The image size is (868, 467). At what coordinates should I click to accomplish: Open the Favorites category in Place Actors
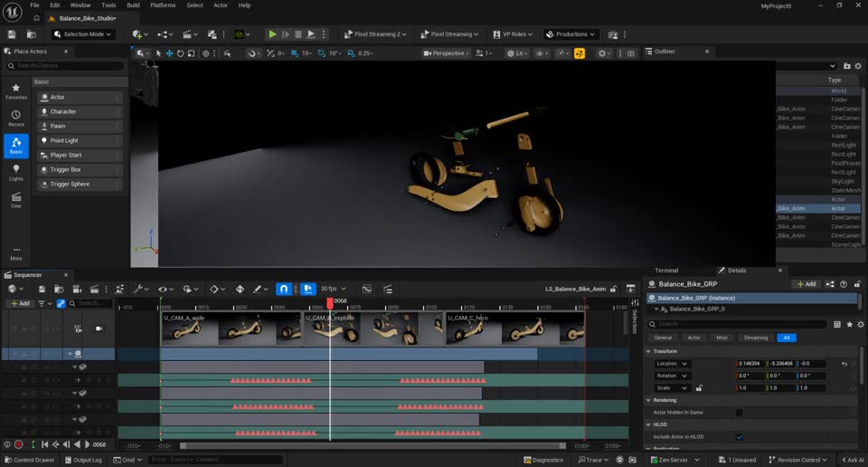click(x=16, y=91)
